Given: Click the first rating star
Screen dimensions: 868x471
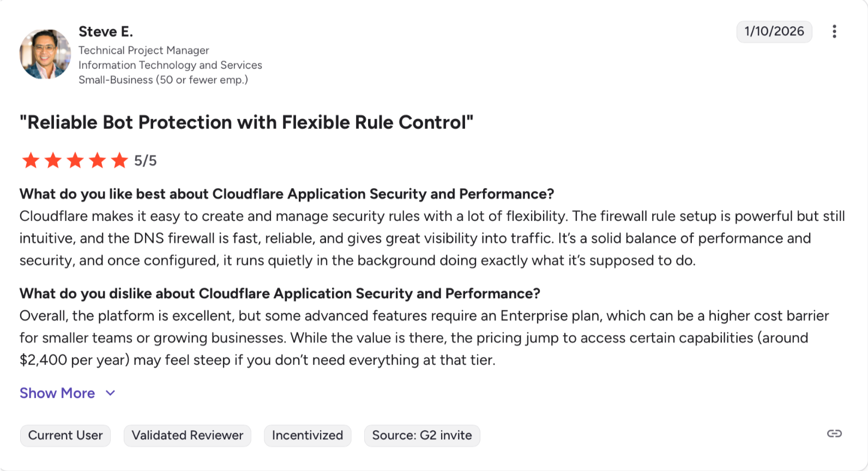Looking at the screenshot, I should (31, 161).
